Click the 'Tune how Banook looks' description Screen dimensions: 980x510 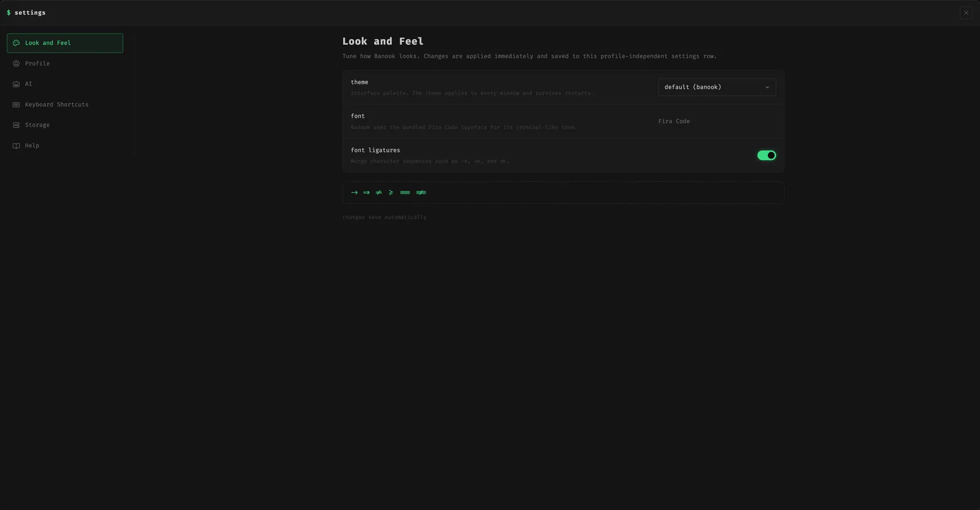(529, 56)
